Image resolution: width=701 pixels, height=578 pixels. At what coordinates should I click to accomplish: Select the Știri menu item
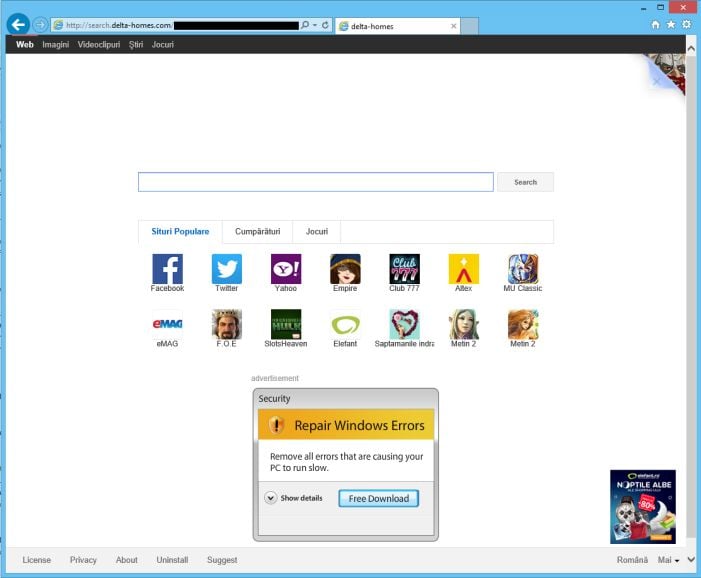(x=136, y=44)
